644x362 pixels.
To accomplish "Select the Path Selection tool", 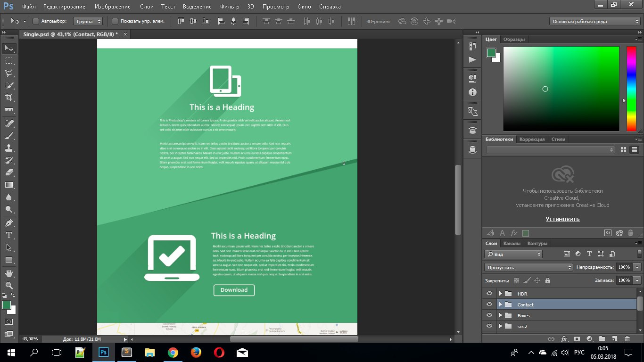I will pos(9,247).
